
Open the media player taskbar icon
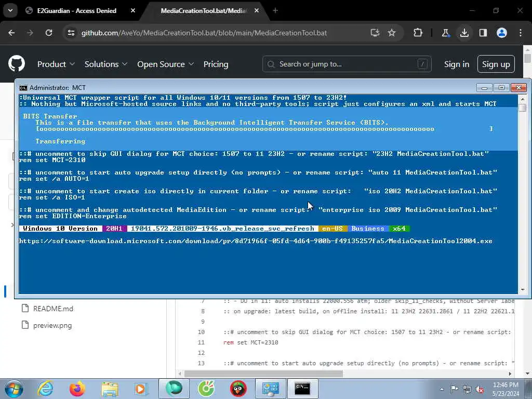point(140,389)
